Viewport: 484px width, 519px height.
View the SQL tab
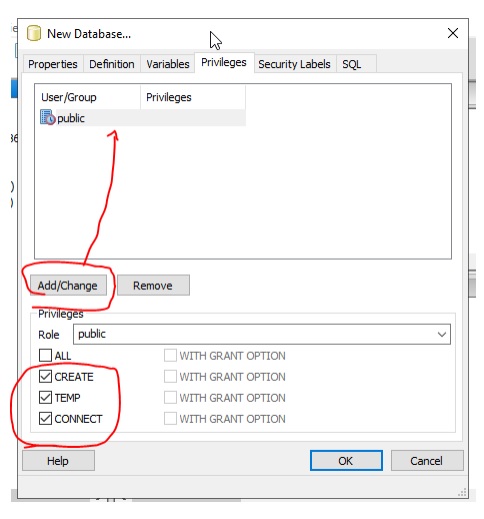pos(352,64)
